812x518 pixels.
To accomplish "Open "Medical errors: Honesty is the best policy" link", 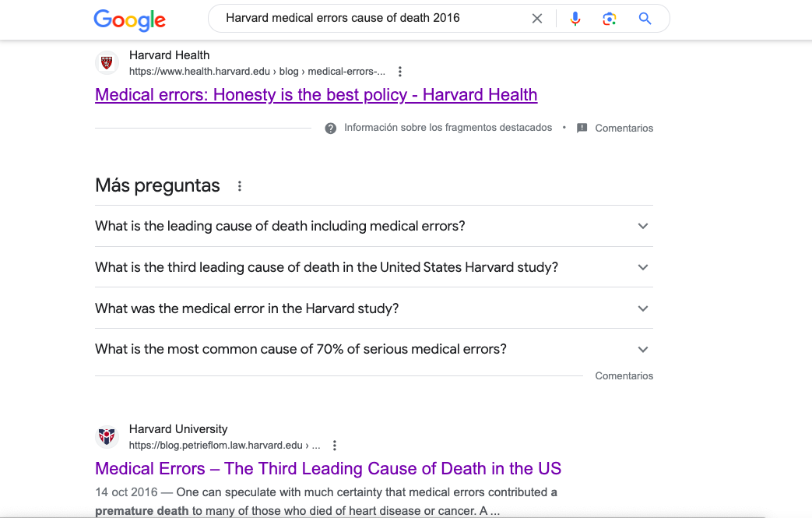I will (316, 95).
